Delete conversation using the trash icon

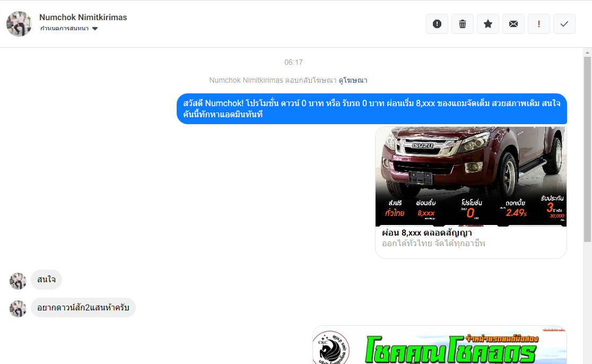click(x=463, y=24)
